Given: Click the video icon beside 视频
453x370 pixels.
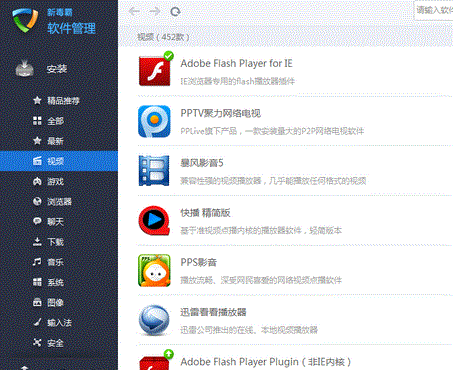Looking at the screenshot, I should pyautogui.click(x=37, y=161).
